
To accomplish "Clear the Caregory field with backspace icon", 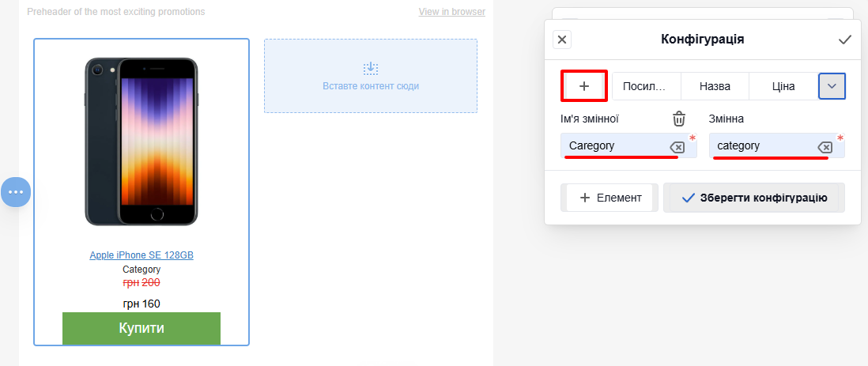I will pos(677,147).
